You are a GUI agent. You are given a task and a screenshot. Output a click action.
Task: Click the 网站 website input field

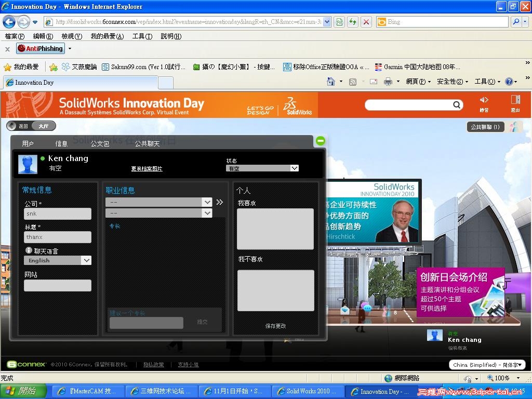[x=58, y=285]
